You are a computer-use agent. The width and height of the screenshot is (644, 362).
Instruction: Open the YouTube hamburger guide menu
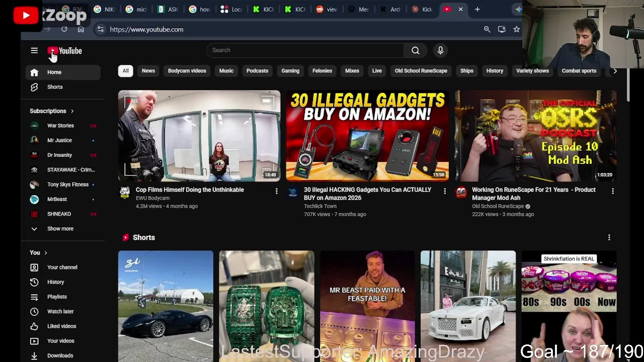pyautogui.click(x=34, y=50)
